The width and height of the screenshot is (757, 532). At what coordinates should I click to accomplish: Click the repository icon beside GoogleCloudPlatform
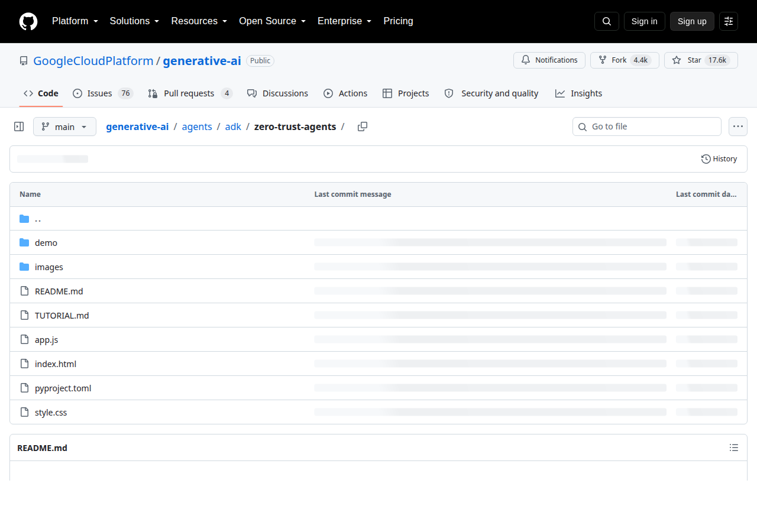(x=24, y=61)
